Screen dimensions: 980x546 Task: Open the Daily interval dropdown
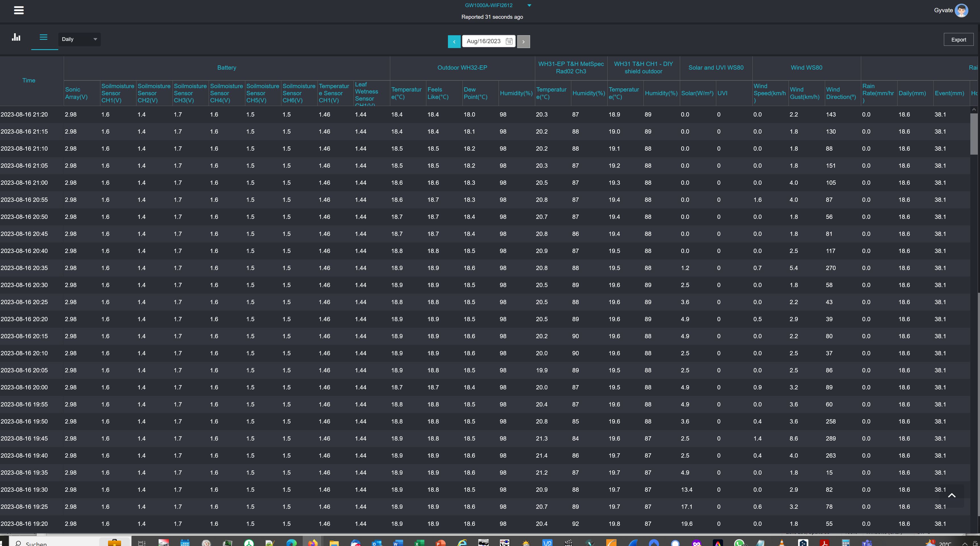79,39
